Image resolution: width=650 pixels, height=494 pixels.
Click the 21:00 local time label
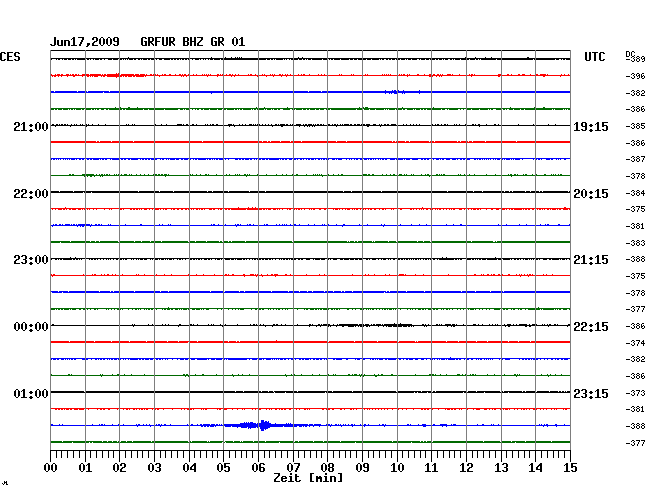(x=31, y=127)
